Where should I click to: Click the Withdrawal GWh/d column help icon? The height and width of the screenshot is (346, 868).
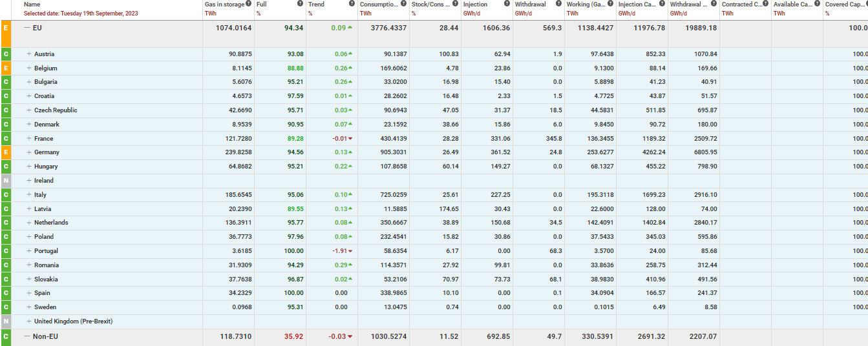click(558, 4)
